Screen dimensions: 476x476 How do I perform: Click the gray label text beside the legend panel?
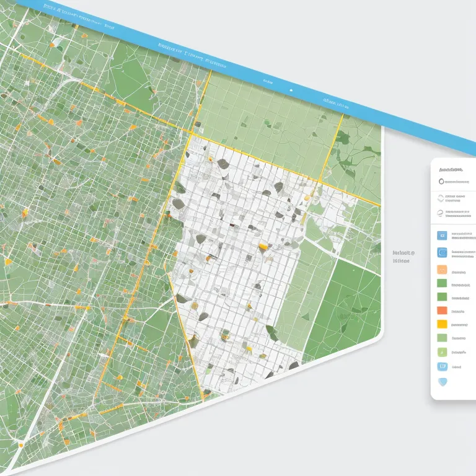(x=403, y=257)
